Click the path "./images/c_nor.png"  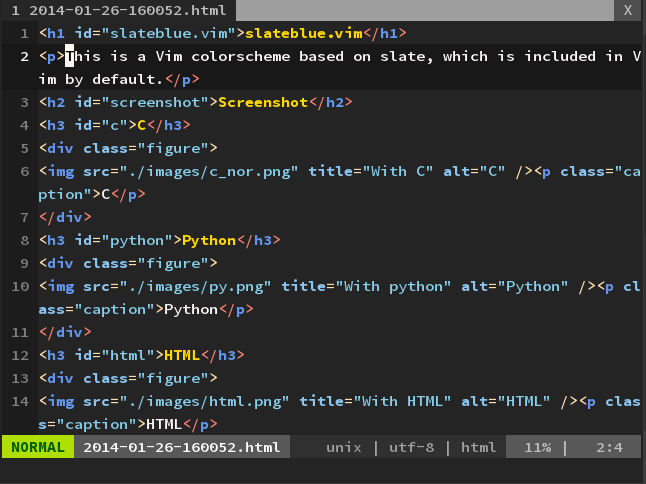pos(209,172)
